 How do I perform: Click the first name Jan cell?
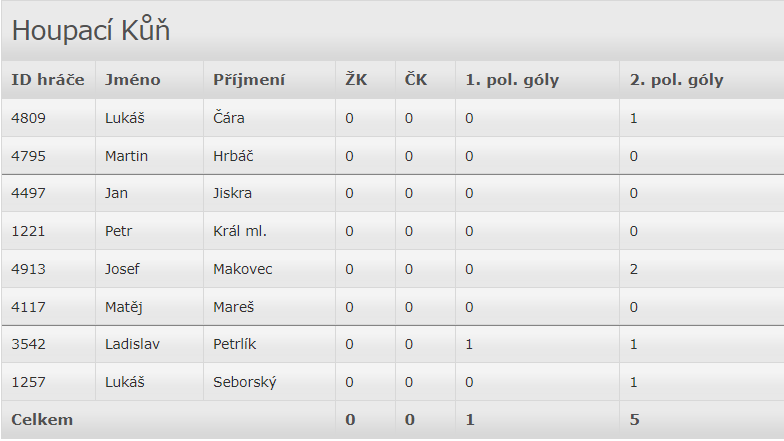tap(116, 193)
